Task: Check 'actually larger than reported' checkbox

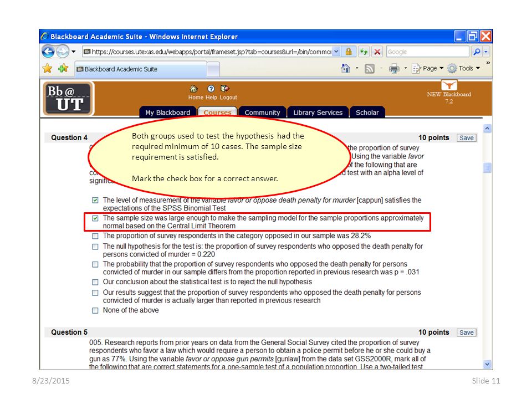Action: 95,293
